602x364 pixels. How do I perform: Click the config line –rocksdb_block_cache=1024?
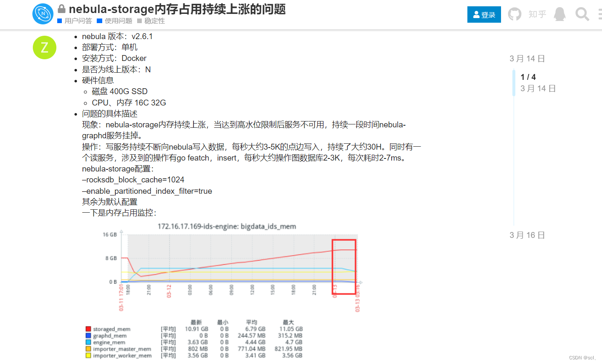coord(133,180)
